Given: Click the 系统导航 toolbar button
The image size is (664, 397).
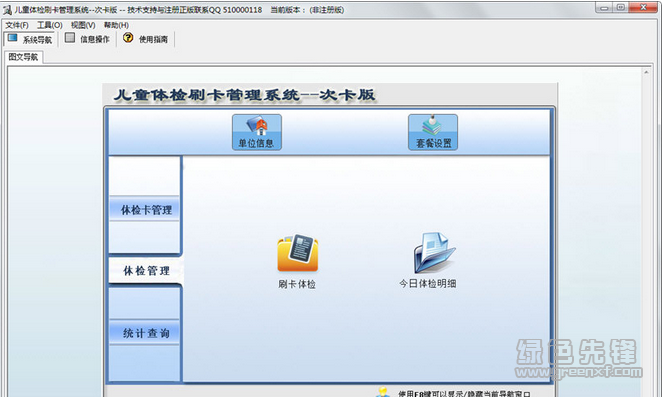Looking at the screenshot, I should [30, 39].
